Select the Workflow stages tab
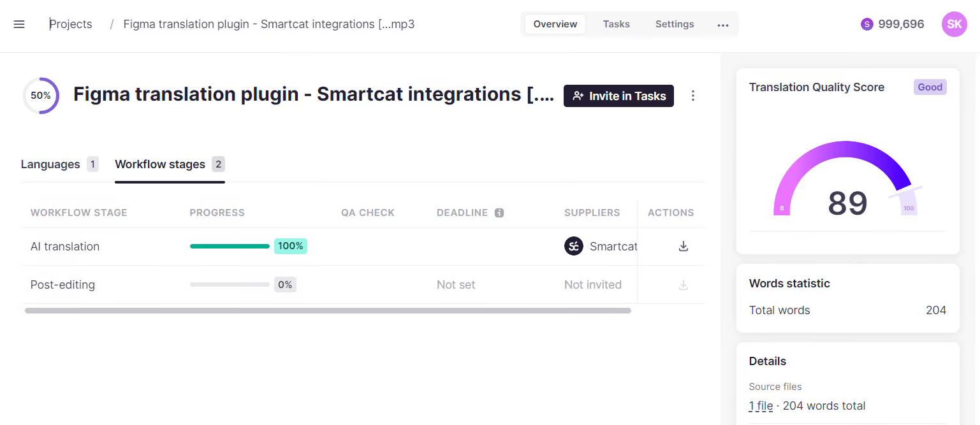This screenshot has height=425, width=980. pyautogui.click(x=170, y=164)
